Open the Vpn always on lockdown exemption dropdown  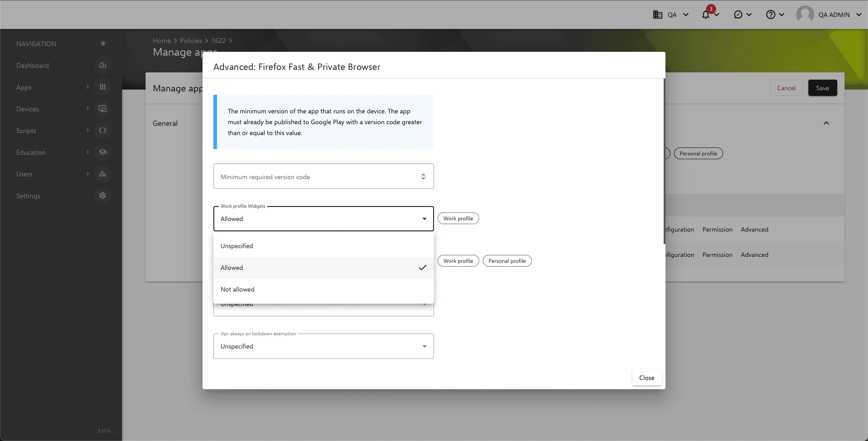point(323,346)
